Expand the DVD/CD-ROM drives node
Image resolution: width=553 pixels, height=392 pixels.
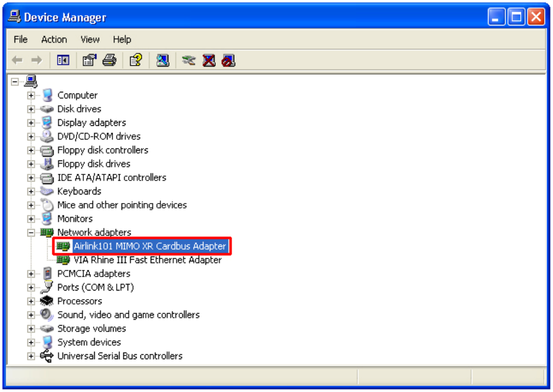[31, 137]
